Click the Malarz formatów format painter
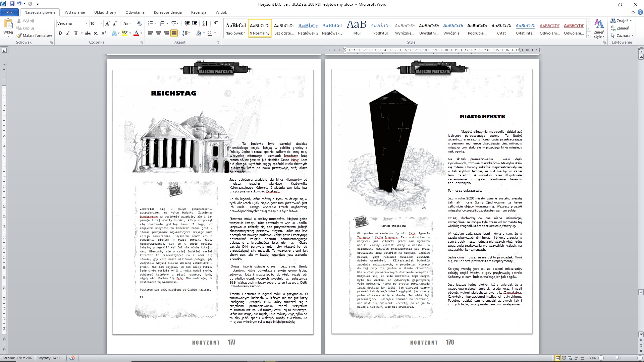644x362 pixels. click(x=34, y=36)
